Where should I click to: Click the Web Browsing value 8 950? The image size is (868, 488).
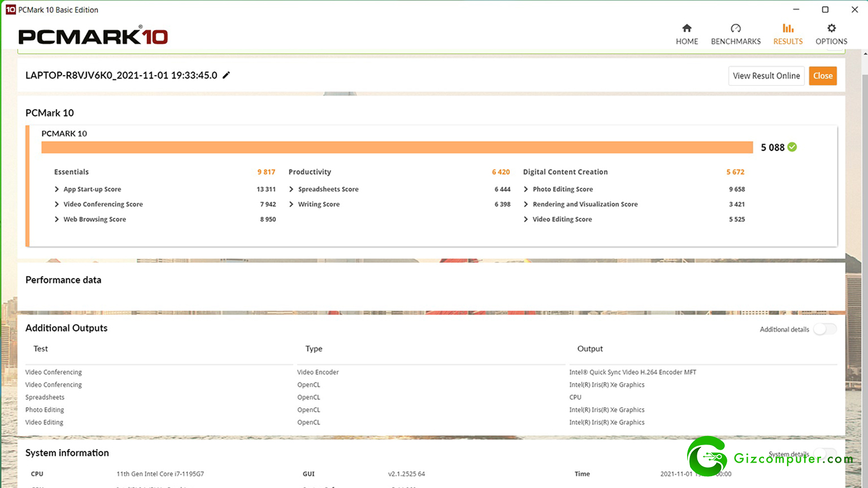tap(268, 219)
